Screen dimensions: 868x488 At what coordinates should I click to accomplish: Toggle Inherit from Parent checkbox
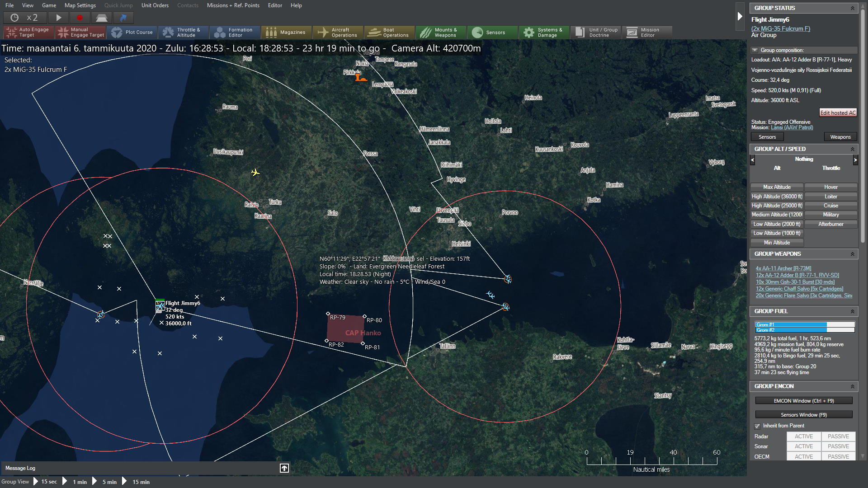tap(757, 426)
